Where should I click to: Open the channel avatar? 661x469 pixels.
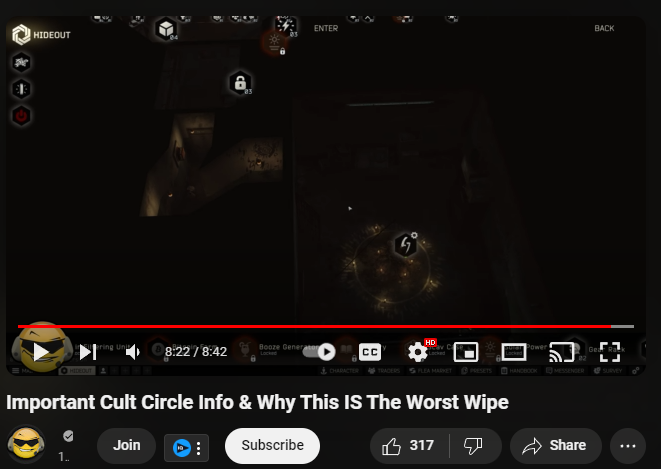(x=26, y=444)
